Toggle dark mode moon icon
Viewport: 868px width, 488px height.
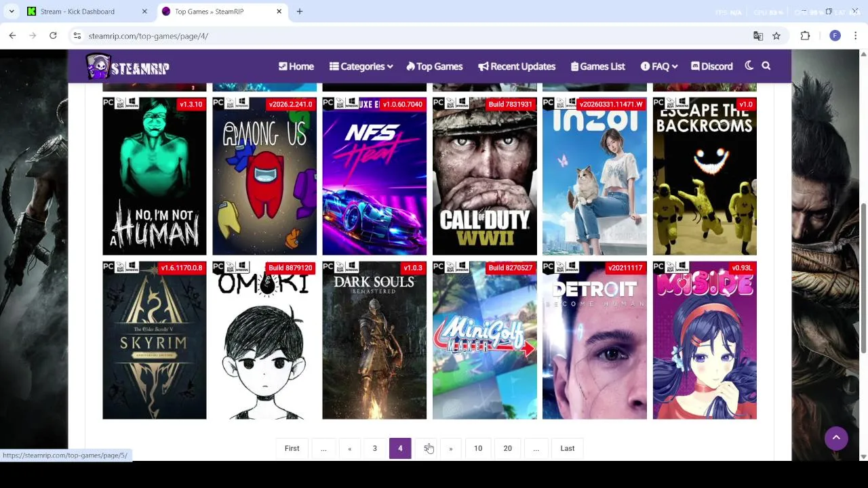(749, 66)
